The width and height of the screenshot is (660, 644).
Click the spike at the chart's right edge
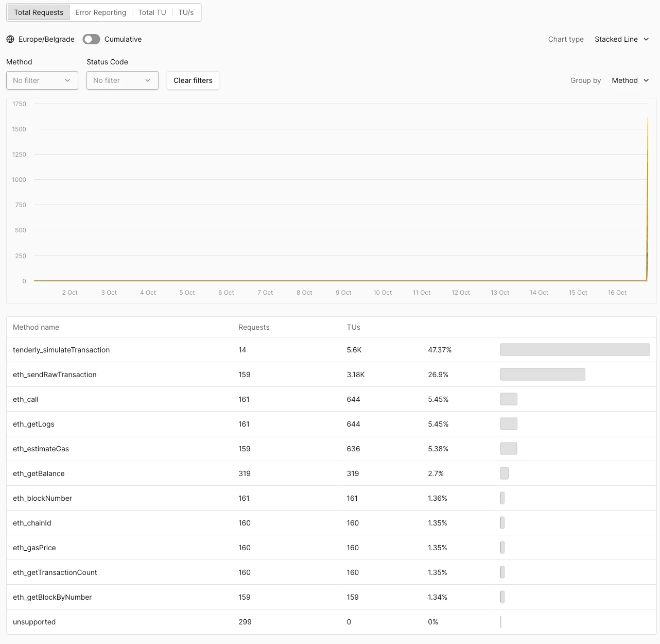647,199
